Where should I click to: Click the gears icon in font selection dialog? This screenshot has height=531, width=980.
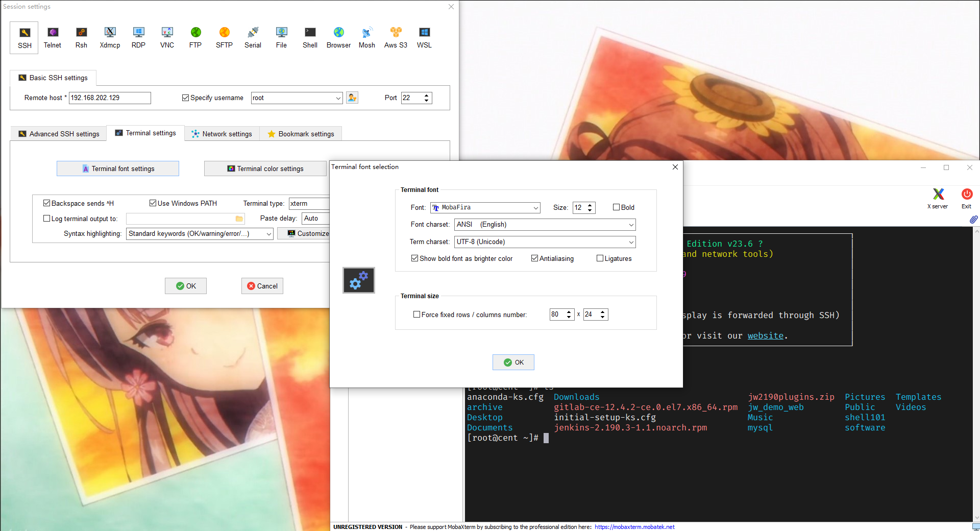point(358,280)
